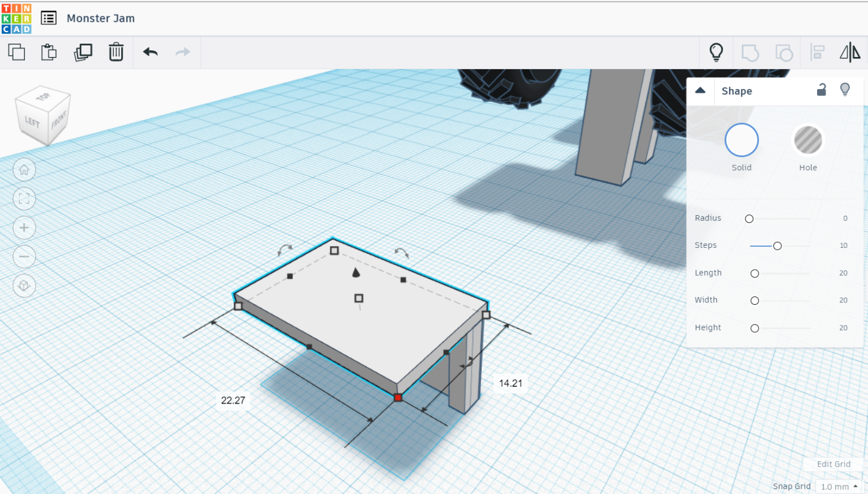Click the Steps slider handle
Image resolution: width=868 pixels, height=494 pixels.
[777, 245]
